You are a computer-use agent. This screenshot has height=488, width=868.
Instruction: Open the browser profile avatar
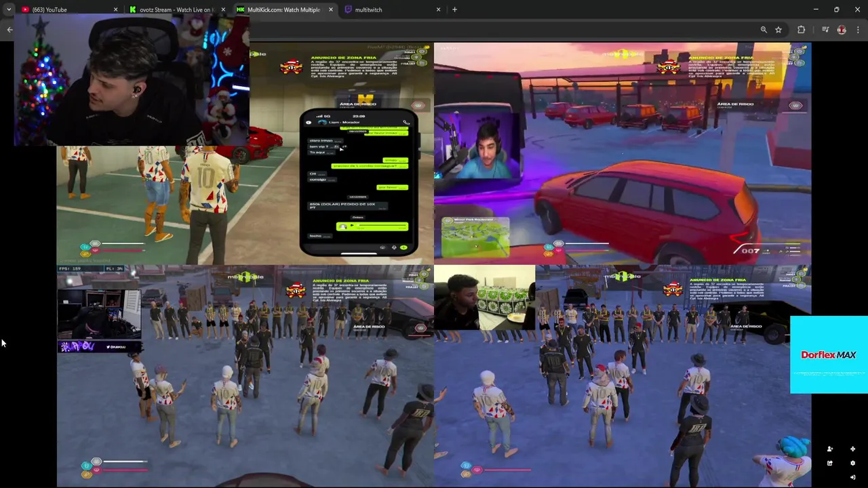pyautogui.click(x=842, y=30)
